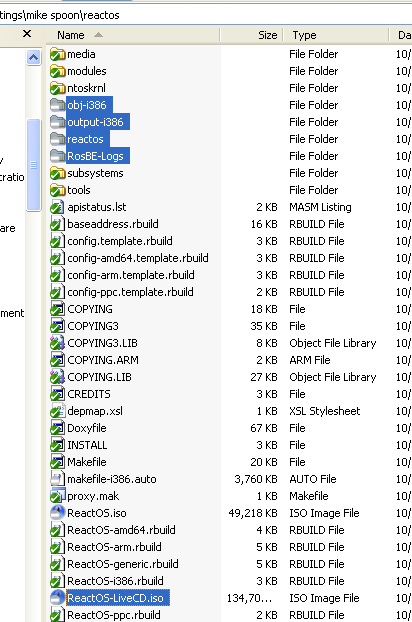Click the tools folder icon
412x622 pixels.
[x=57, y=190]
